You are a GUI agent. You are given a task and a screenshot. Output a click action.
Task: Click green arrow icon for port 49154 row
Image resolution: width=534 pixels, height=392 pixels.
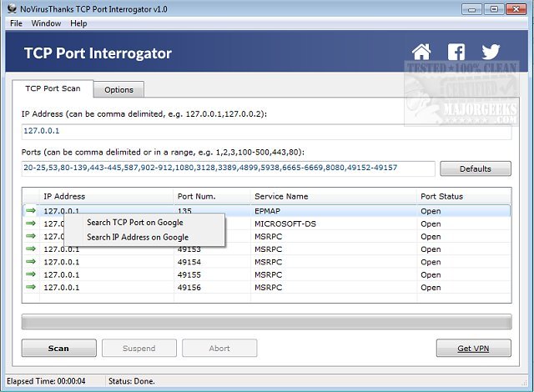(31, 262)
